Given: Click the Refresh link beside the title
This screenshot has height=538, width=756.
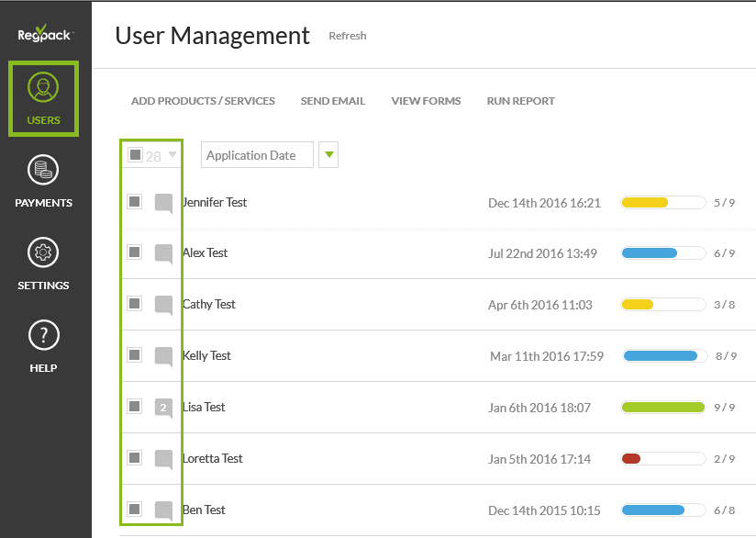Looking at the screenshot, I should (x=348, y=36).
